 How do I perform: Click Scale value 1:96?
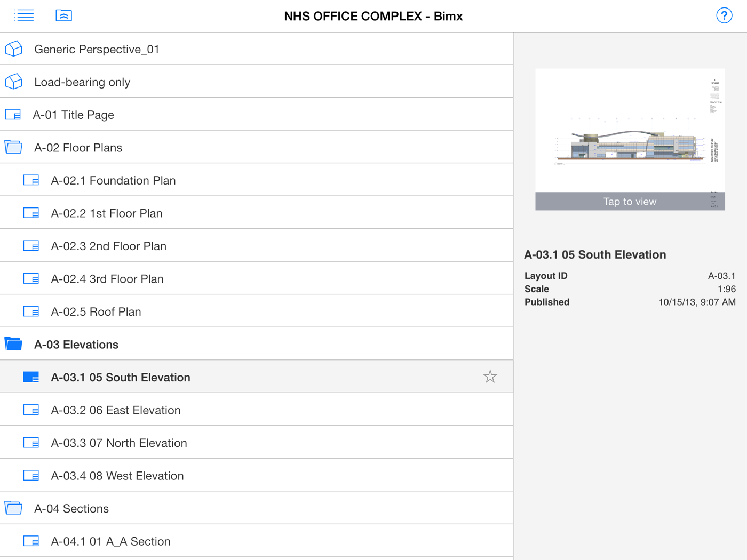tap(726, 289)
